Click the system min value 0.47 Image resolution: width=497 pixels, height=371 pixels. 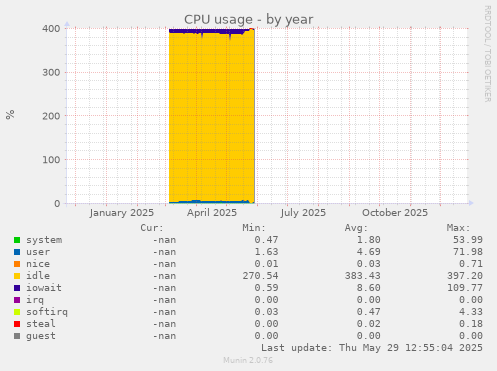pyautogui.click(x=266, y=240)
